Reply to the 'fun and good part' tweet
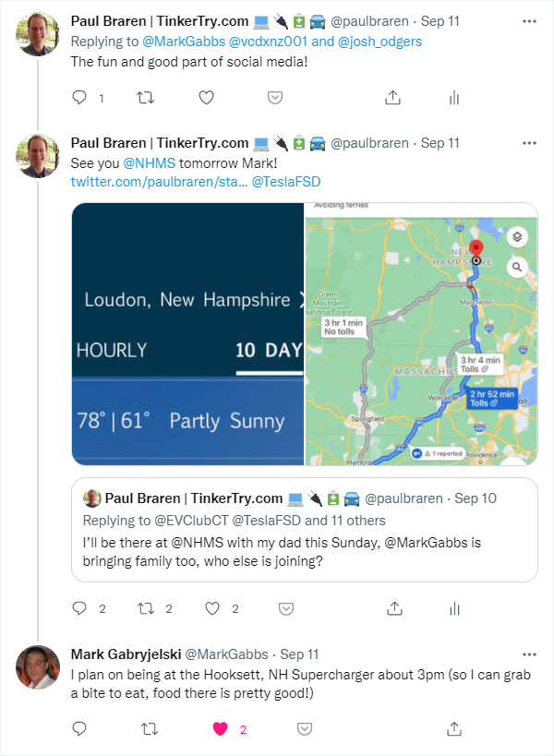This screenshot has height=756, width=554. coord(79,98)
